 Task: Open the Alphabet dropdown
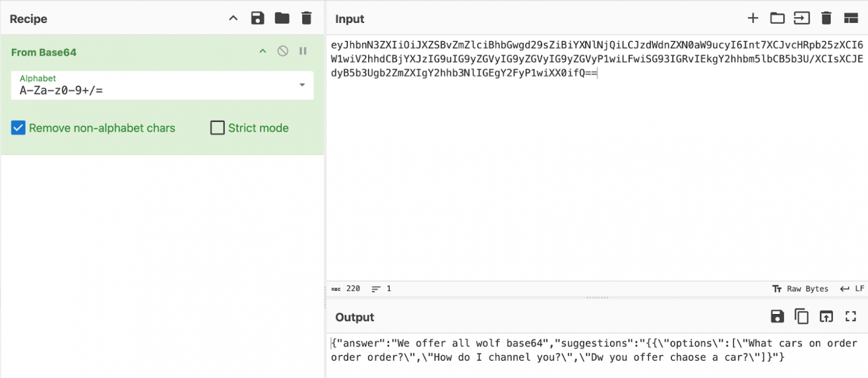click(302, 85)
